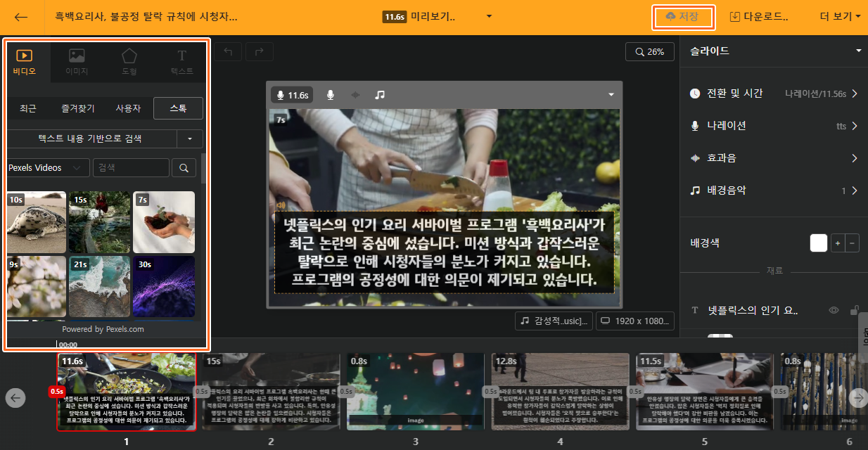Select slide 2 thumbnail in the timeline
This screenshot has height=450, width=868.
click(x=271, y=392)
